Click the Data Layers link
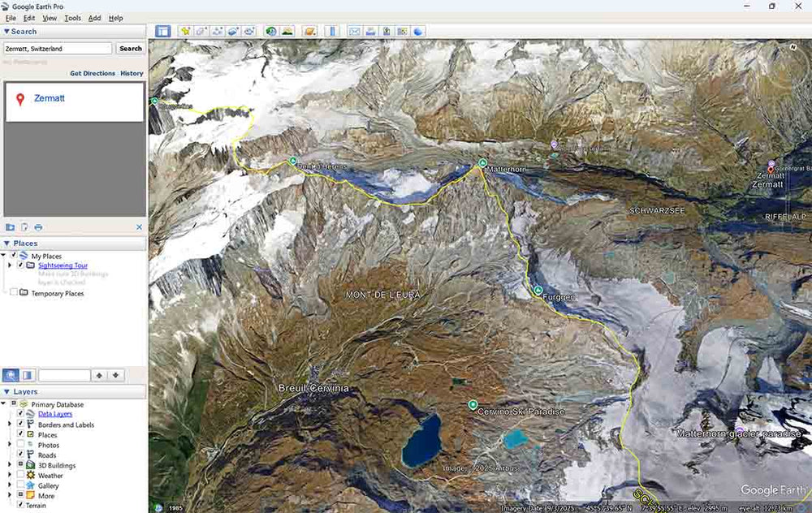Image resolution: width=812 pixels, height=513 pixels. tap(55, 414)
